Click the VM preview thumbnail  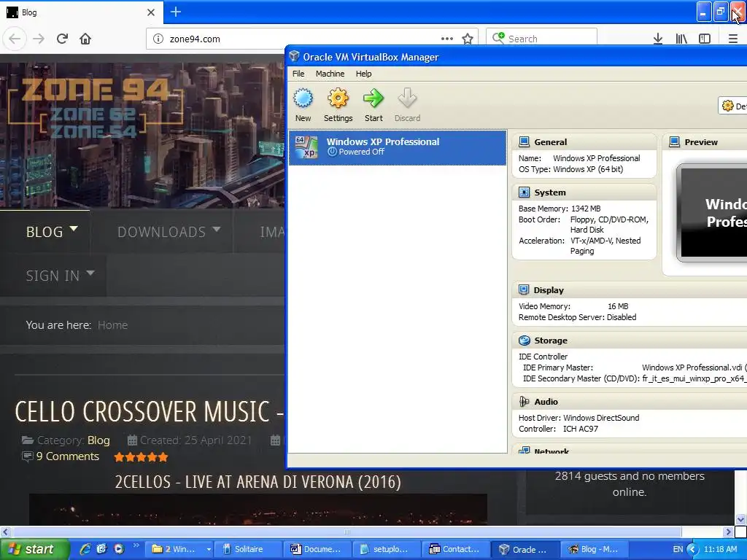(x=713, y=213)
